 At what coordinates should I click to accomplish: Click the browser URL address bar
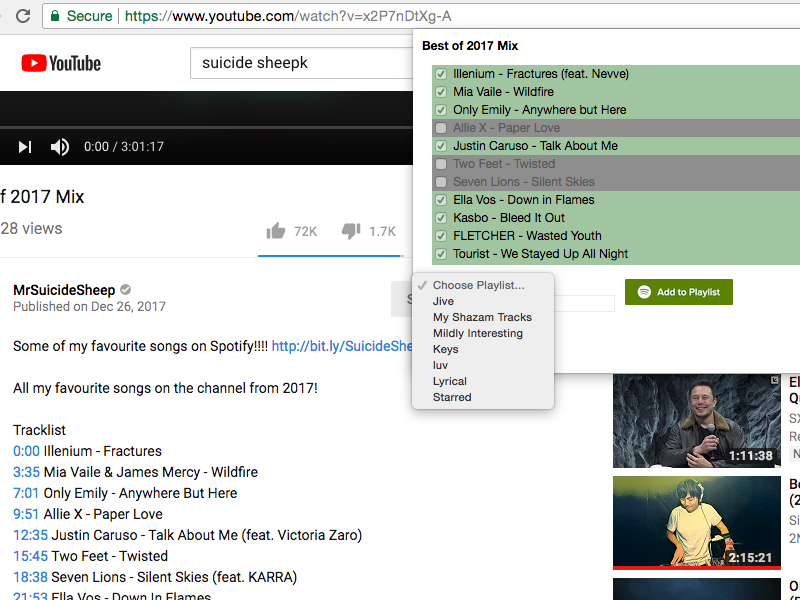pos(421,16)
